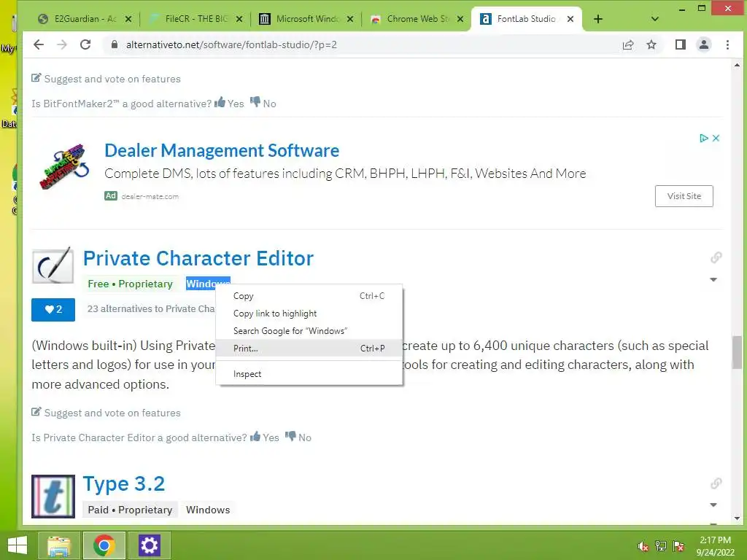The height and width of the screenshot is (560, 747).
Task: Click the muted volume tray icon
Action: (x=643, y=546)
